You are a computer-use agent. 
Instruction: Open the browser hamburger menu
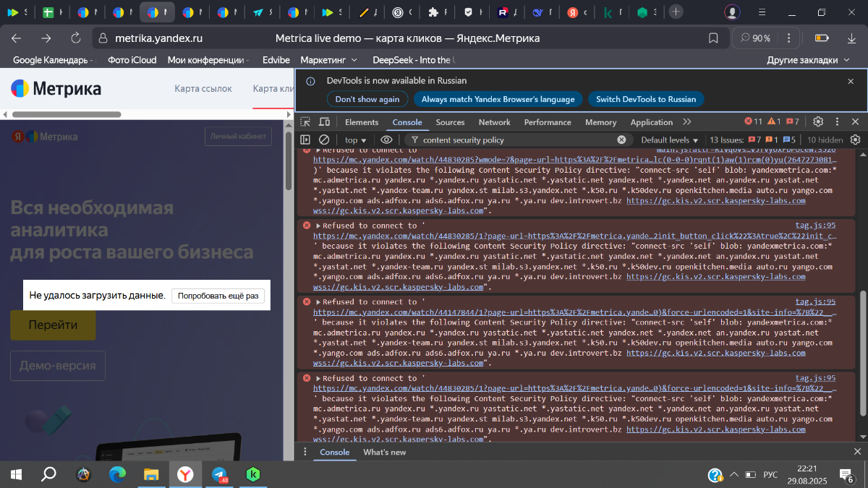[762, 12]
